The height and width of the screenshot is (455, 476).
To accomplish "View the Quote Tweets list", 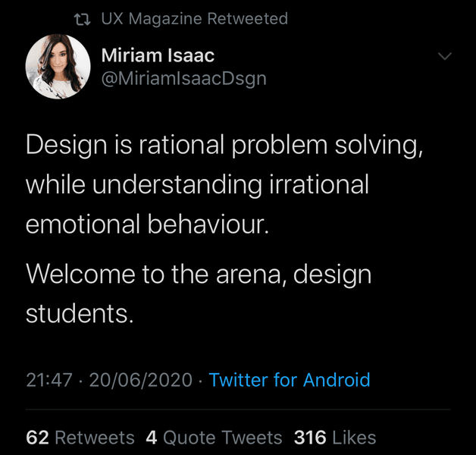I will (x=223, y=438).
